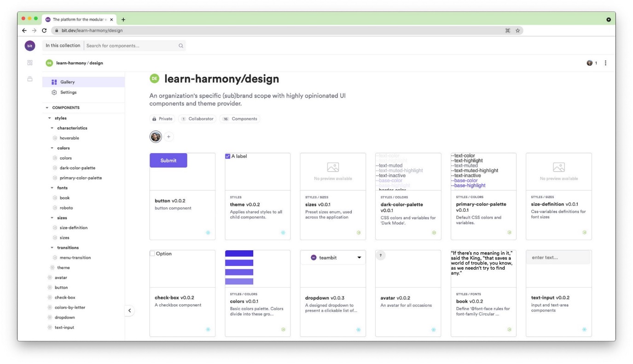This screenshot has height=364, width=633.
Task: Select Gallery in the sidebar
Action: point(67,82)
